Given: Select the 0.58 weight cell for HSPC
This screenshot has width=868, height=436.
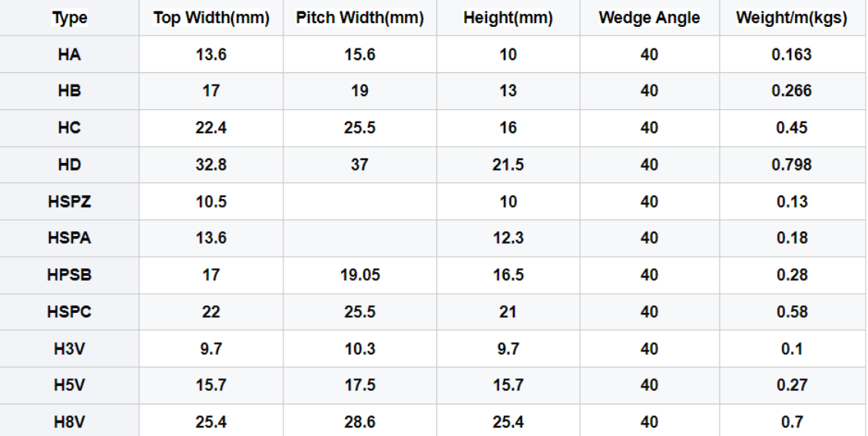Looking at the screenshot, I should (792, 312).
